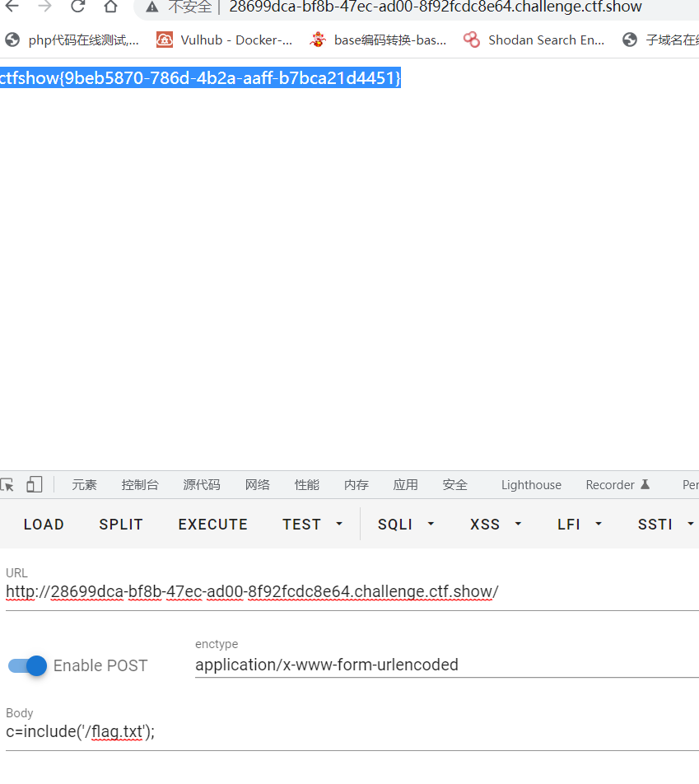Click the HackBar SPLIT button
699x784 pixels.
121,524
